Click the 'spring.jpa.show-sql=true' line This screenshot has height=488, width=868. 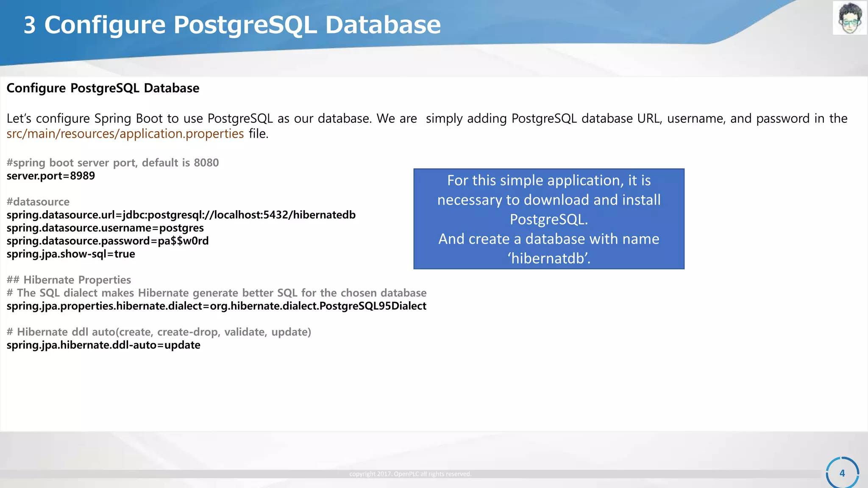coord(71,254)
